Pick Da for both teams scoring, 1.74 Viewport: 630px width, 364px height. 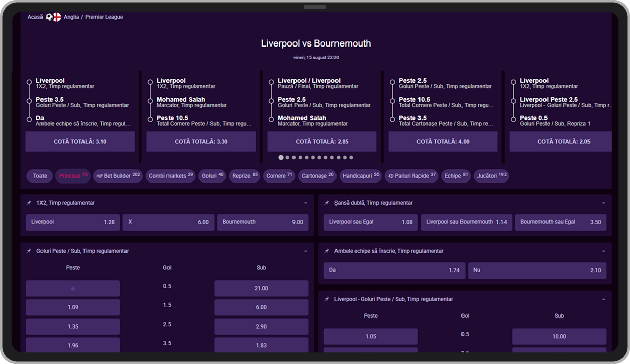click(x=394, y=270)
